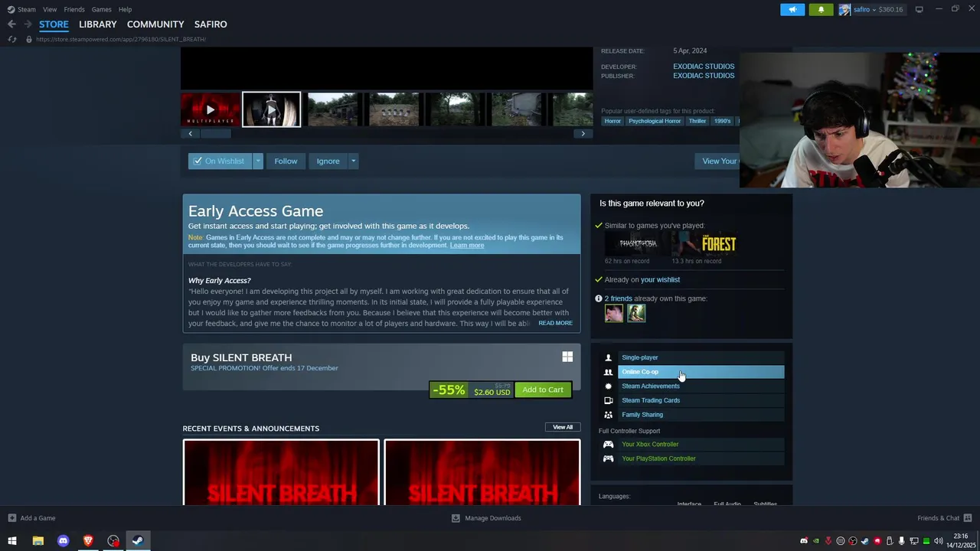Switch to the STORE tab
The width and height of the screenshot is (980, 551).
point(54,24)
